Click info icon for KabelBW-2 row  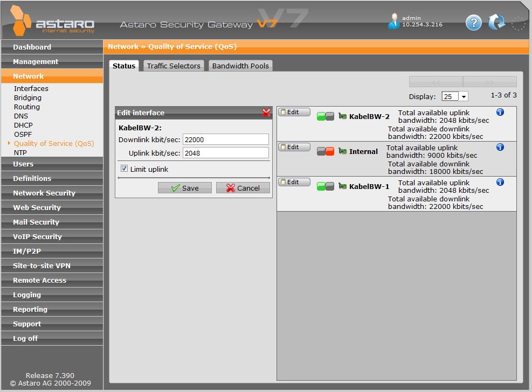click(x=500, y=112)
